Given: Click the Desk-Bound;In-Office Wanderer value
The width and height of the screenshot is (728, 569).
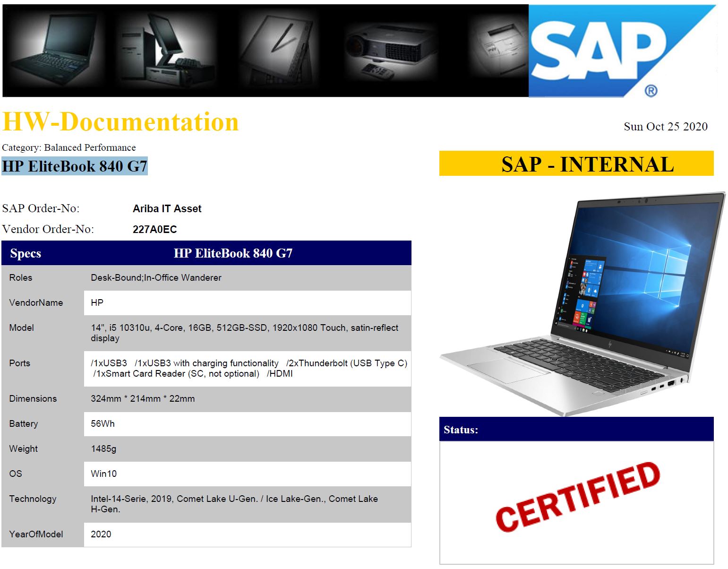Looking at the screenshot, I should point(156,278).
